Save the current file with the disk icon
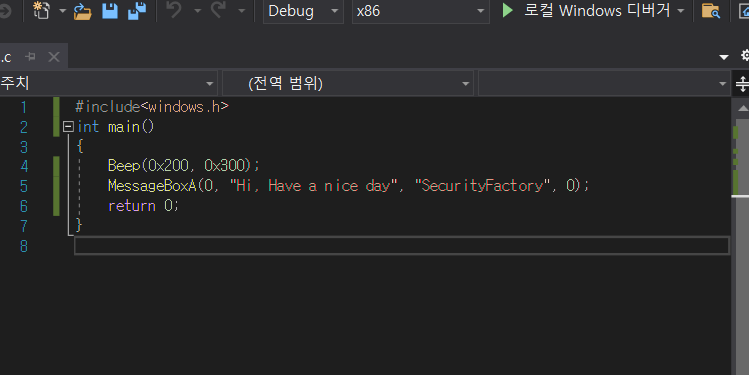Viewport: 749px width, 375px height. point(110,11)
